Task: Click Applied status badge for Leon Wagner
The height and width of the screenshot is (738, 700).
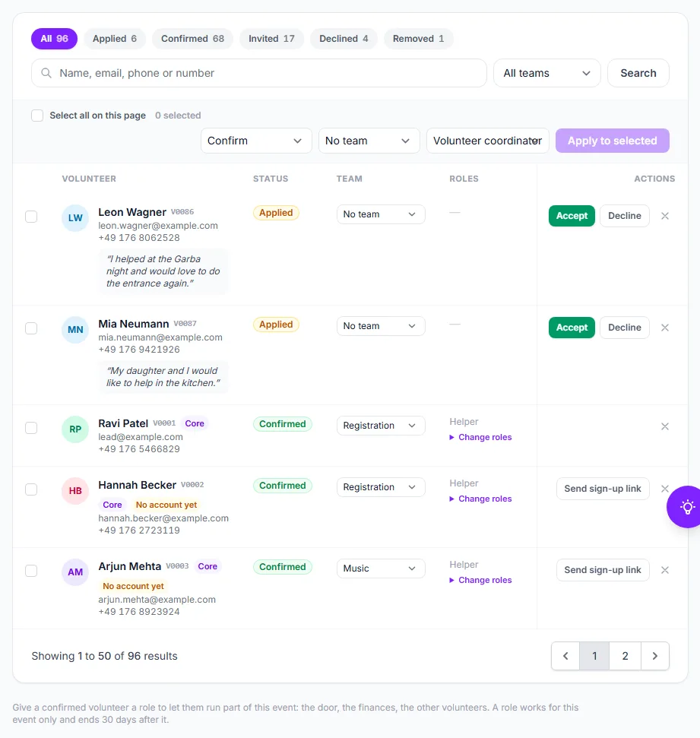Action: 276,213
